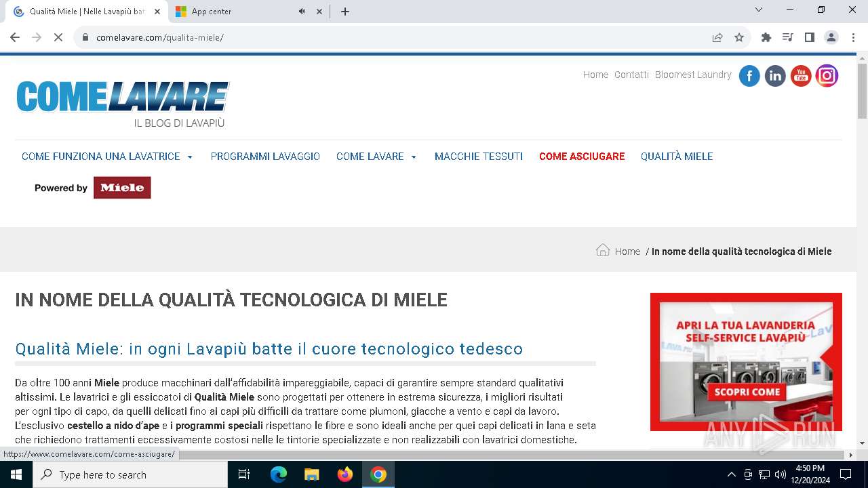The width and height of the screenshot is (868, 488).
Task: Close the Qualità Miele tab
Action: tap(157, 12)
